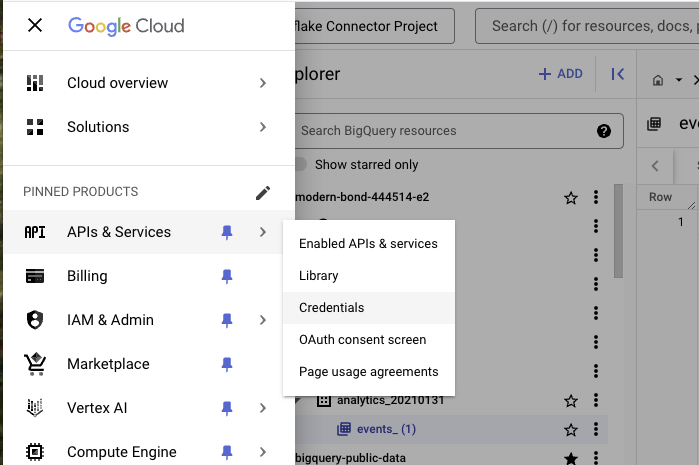Click the Search BigQuery resources field

pos(440,130)
